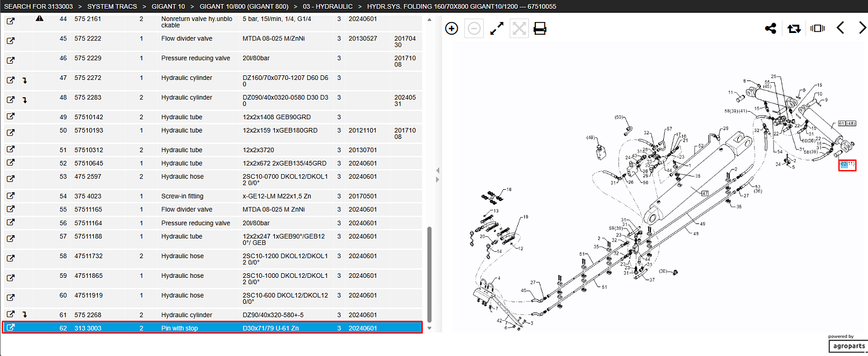The height and width of the screenshot is (356, 868).
Task: Click the swap layout arrows icon
Action: pos(794,28)
